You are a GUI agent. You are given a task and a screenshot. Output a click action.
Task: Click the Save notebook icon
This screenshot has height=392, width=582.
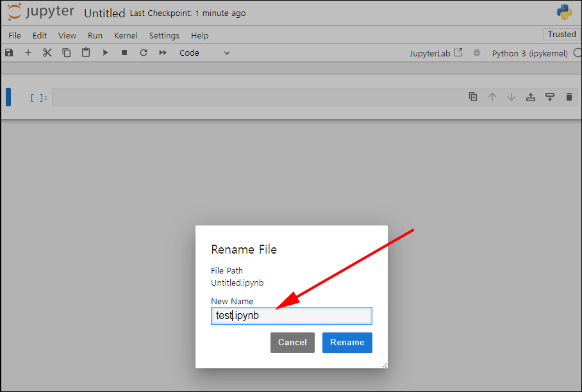(9, 53)
